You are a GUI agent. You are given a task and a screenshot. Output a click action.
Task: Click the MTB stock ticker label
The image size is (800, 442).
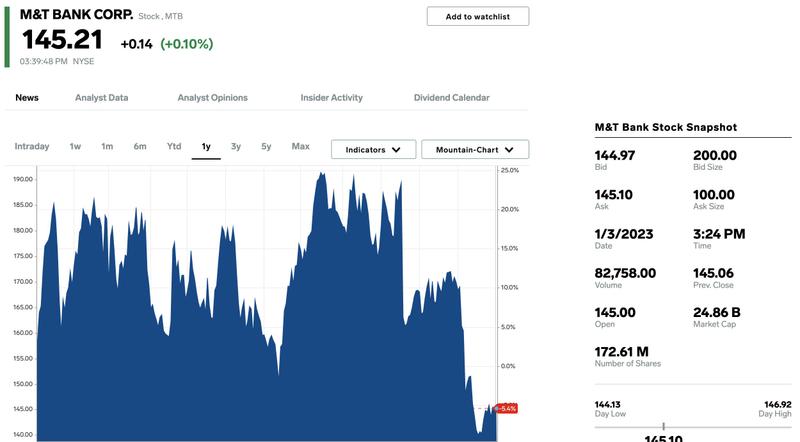pos(173,16)
